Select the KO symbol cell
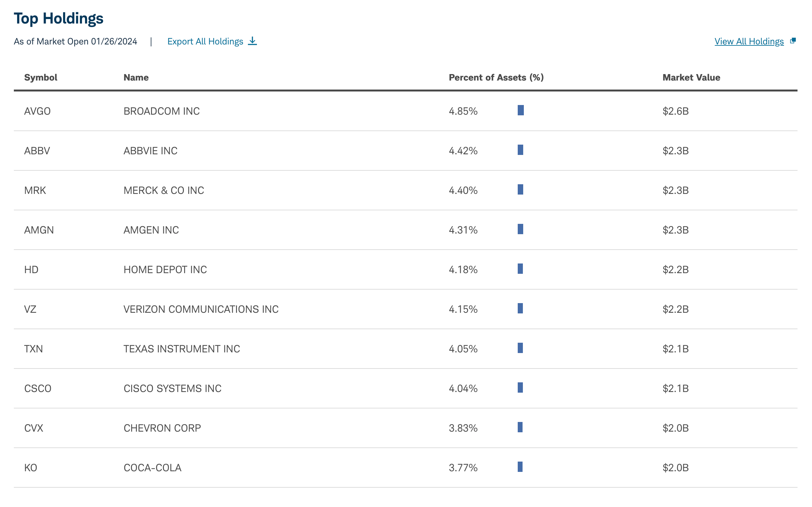This screenshot has height=507, width=812. (x=31, y=467)
